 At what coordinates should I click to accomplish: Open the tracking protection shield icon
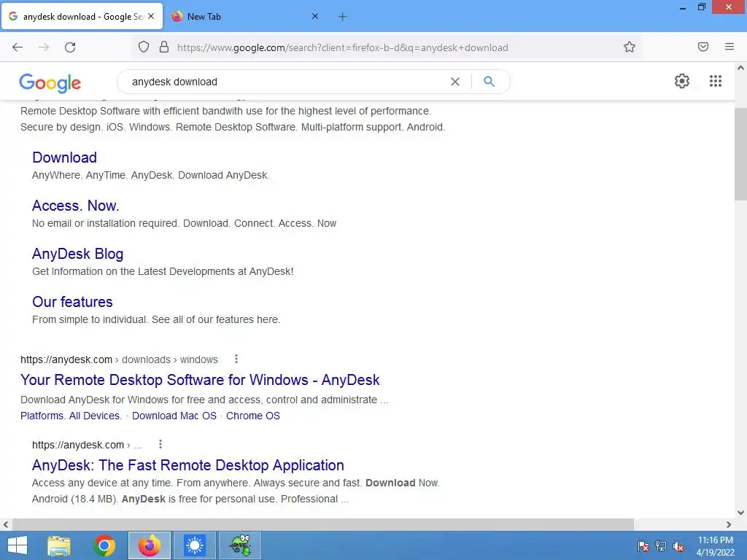click(144, 47)
